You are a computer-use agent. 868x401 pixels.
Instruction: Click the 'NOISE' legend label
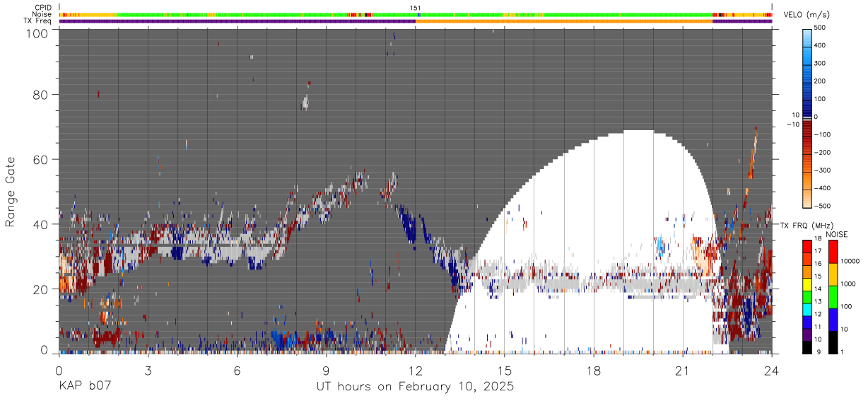(836, 234)
